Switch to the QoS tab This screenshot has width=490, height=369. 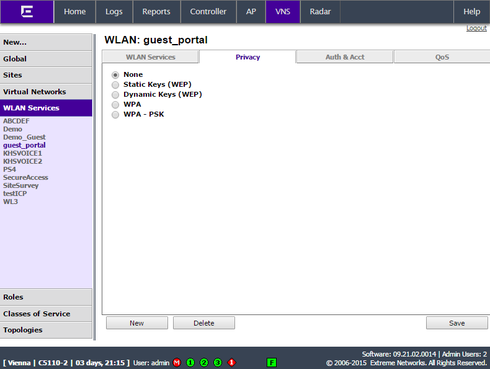pyautogui.click(x=442, y=57)
